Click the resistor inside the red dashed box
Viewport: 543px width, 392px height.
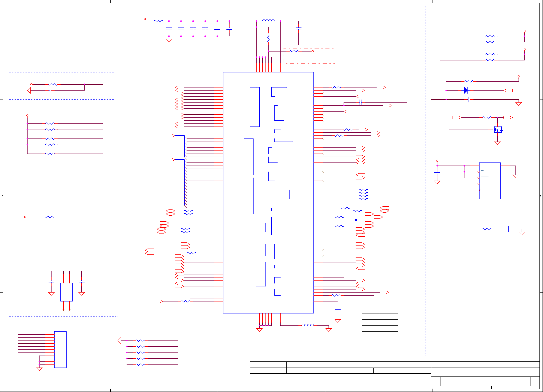294,51
